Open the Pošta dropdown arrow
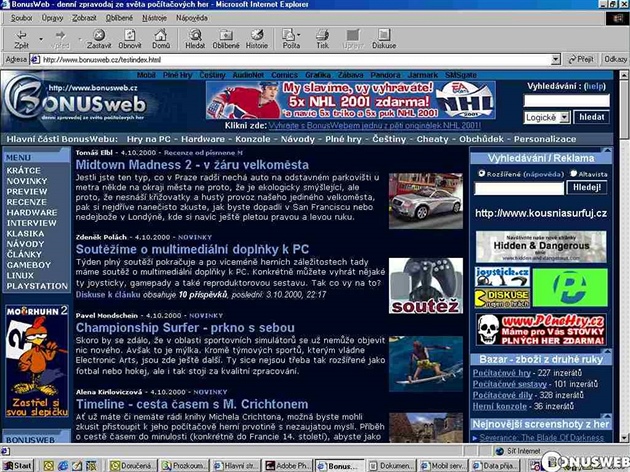 coord(299,35)
